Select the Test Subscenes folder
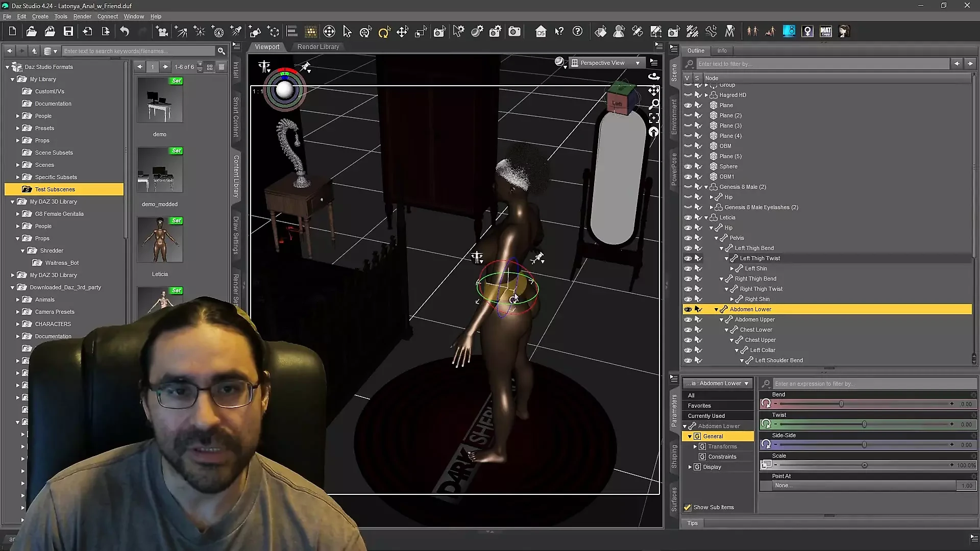980x551 pixels. 64,189
